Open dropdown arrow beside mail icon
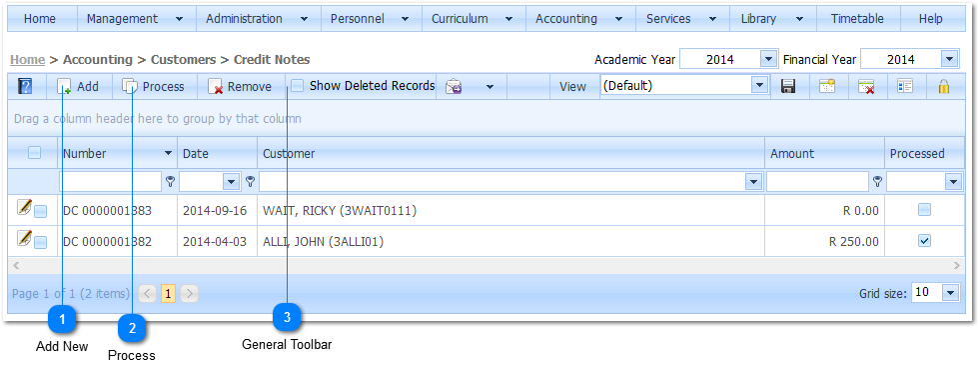Viewport: 980px width, 379px height. pos(490,87)
